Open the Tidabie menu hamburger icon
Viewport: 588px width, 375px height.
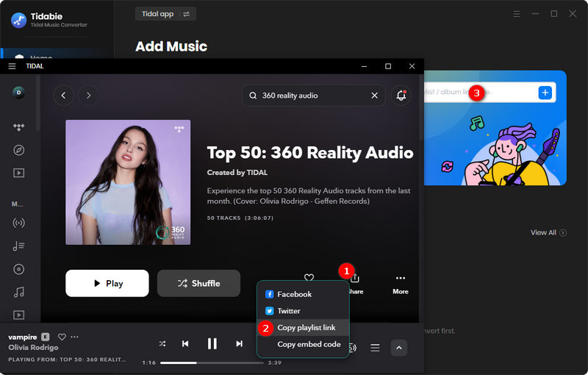pos(517,14)
